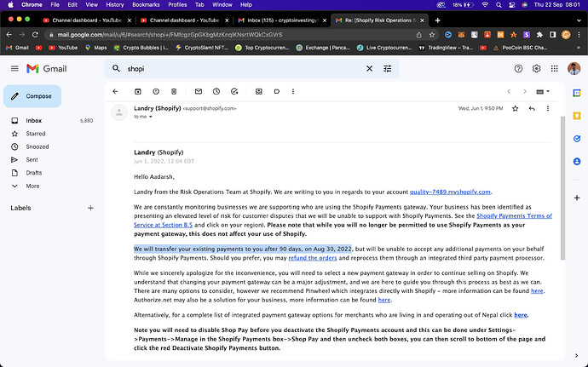Open macOS Spotlight search icon
Image resolution: width=588 pixels, height=367 pixels.
tap(499, 5)
